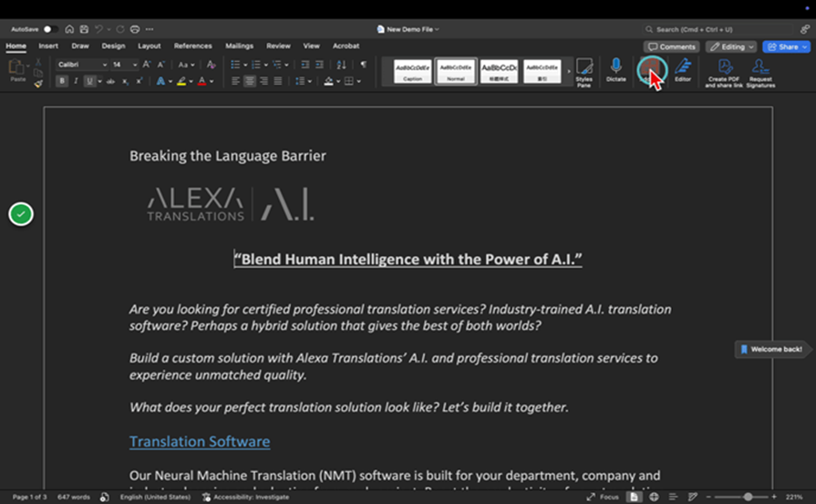Click Clear All Formatting icon
The width and height of the screenshot is (816, 504).
point(211,65)
